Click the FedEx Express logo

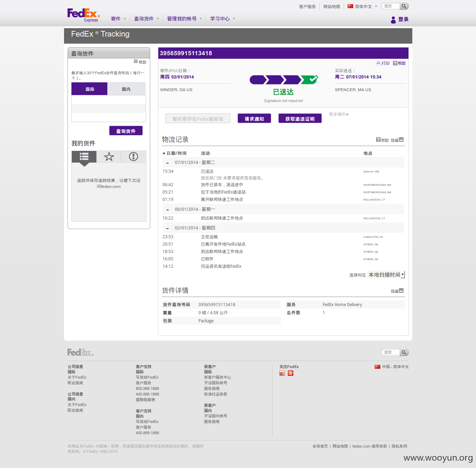(84, 15)
